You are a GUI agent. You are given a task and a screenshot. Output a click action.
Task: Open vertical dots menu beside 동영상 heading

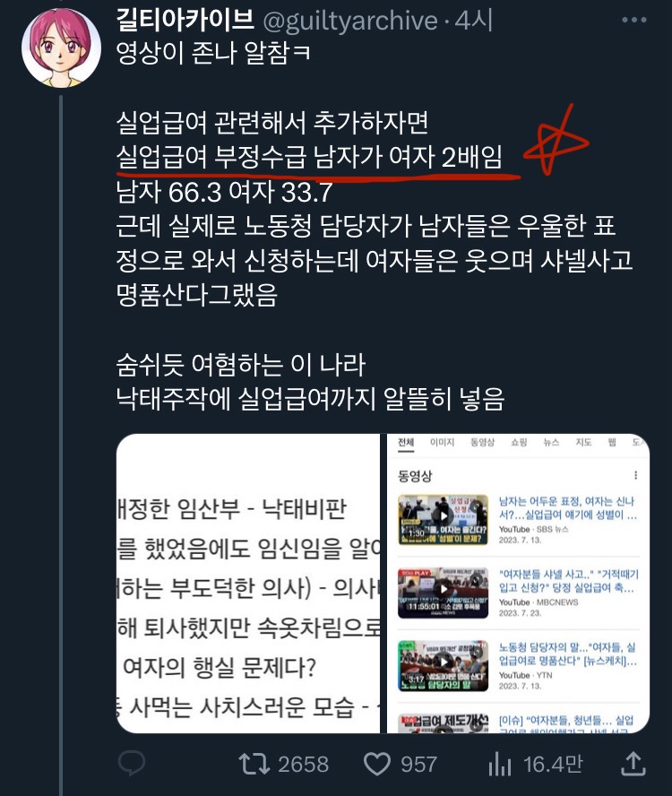tap(635, 475)
